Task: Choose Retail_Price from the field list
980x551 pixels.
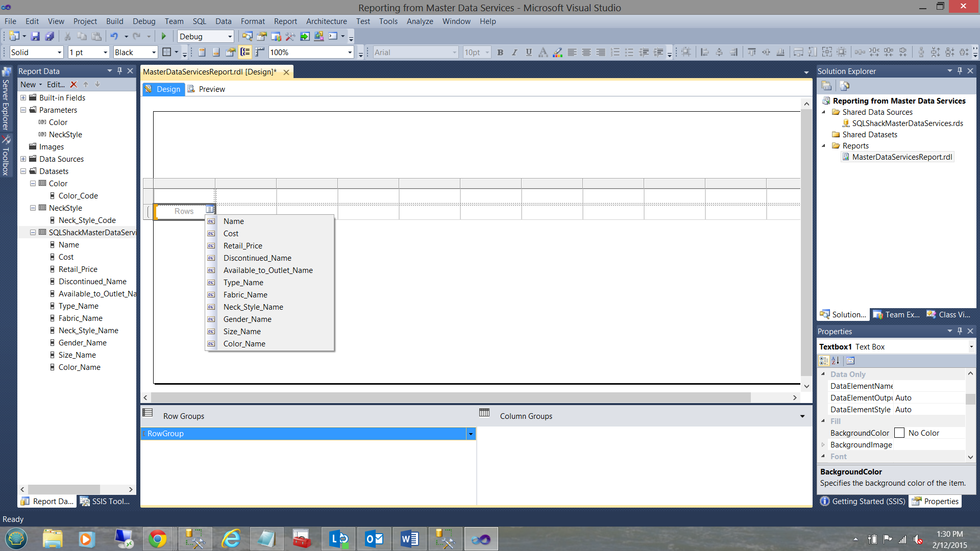Action: 243,246
